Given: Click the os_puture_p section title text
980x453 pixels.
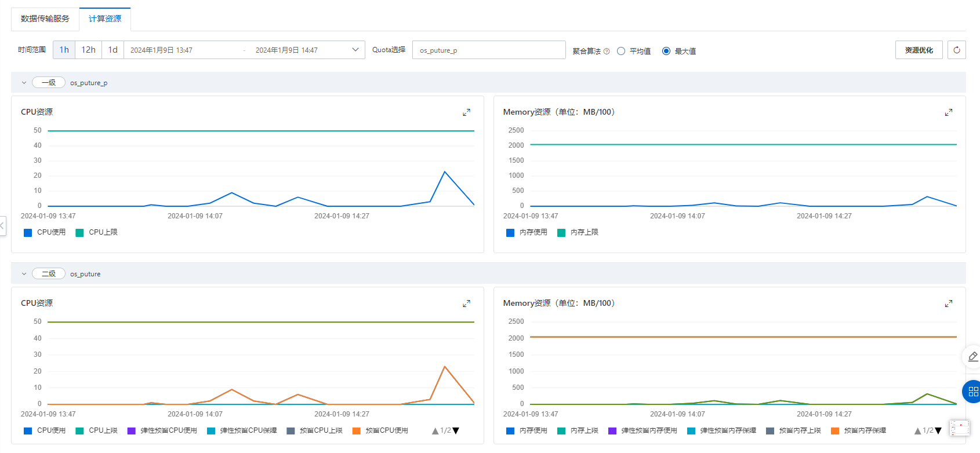Looking at the screenshot, I should coord(89,83).
